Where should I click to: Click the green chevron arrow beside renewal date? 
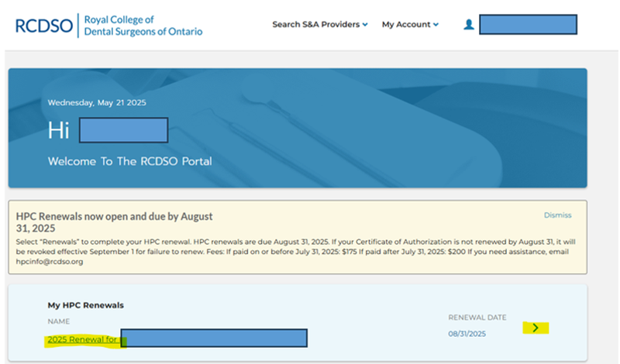click(536, 328)
